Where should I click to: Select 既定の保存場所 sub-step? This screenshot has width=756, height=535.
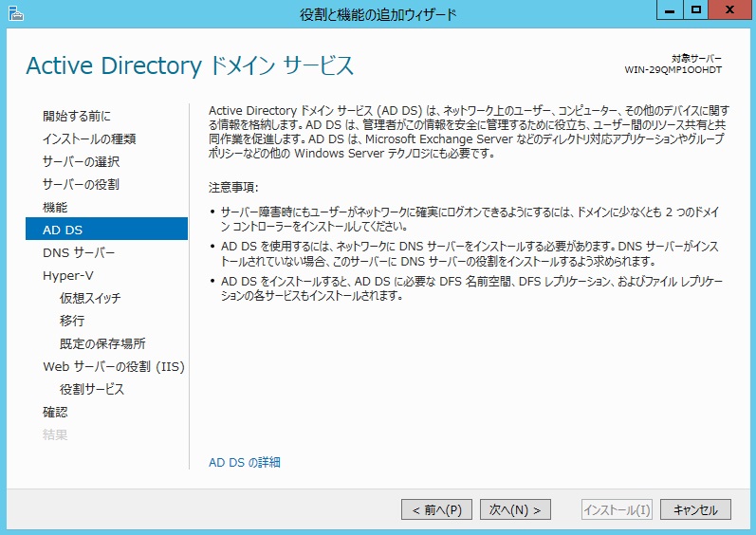[x=102, y=343]
